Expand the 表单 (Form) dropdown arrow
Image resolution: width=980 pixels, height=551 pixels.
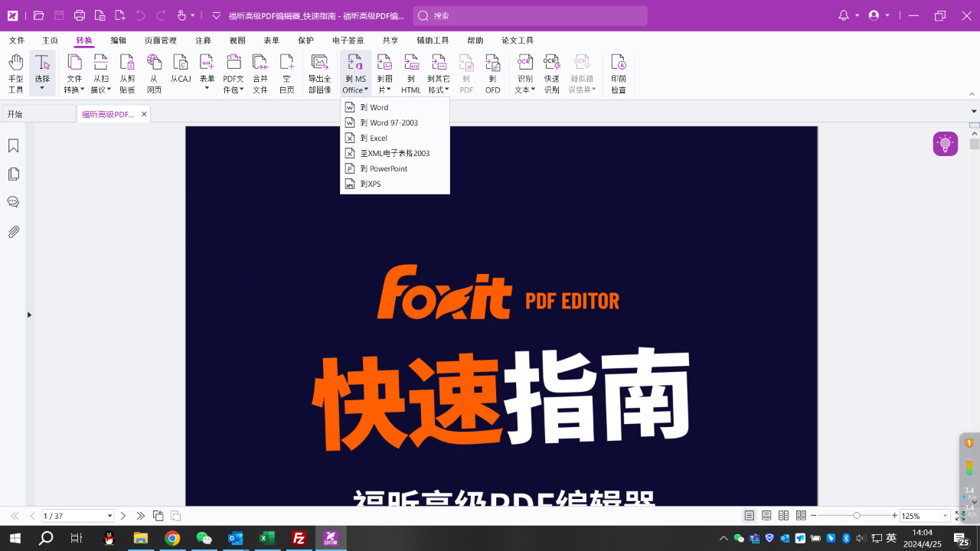206,87
